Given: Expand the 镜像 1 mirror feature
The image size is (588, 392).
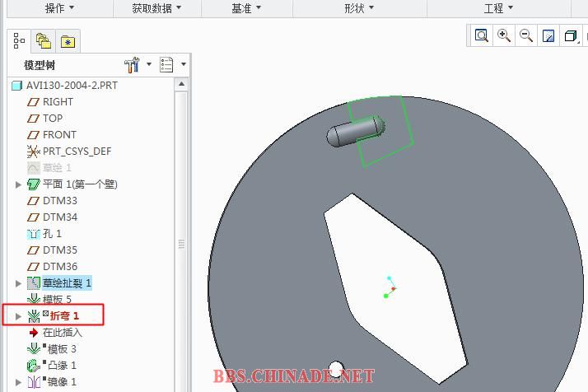Looking at the screenshot, I should [x=18, y=382].
